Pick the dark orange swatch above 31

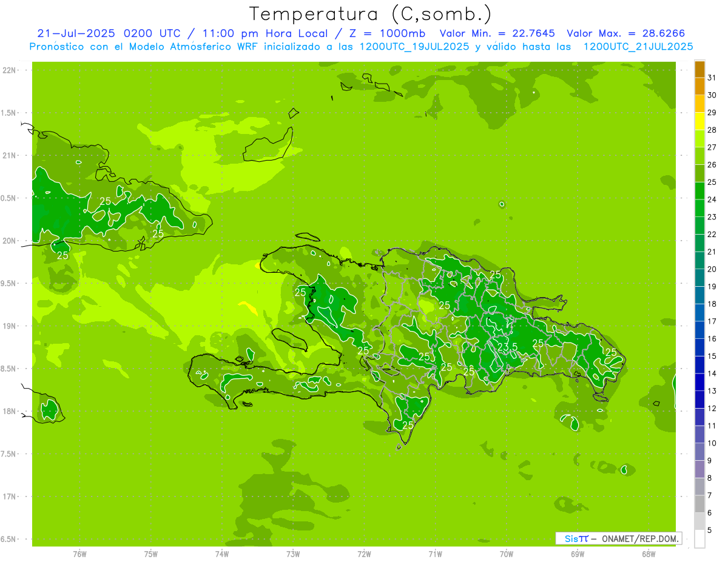pyautogui.click(x=699, y=69)
